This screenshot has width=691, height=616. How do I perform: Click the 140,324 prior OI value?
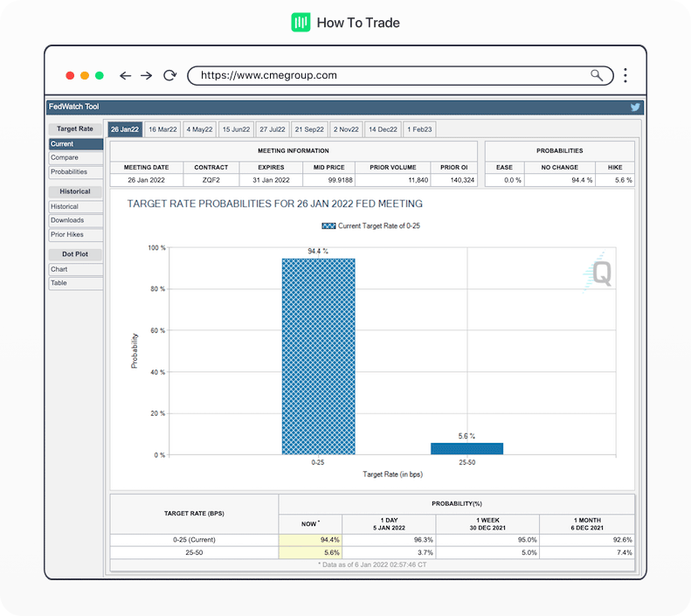(462, 180)
